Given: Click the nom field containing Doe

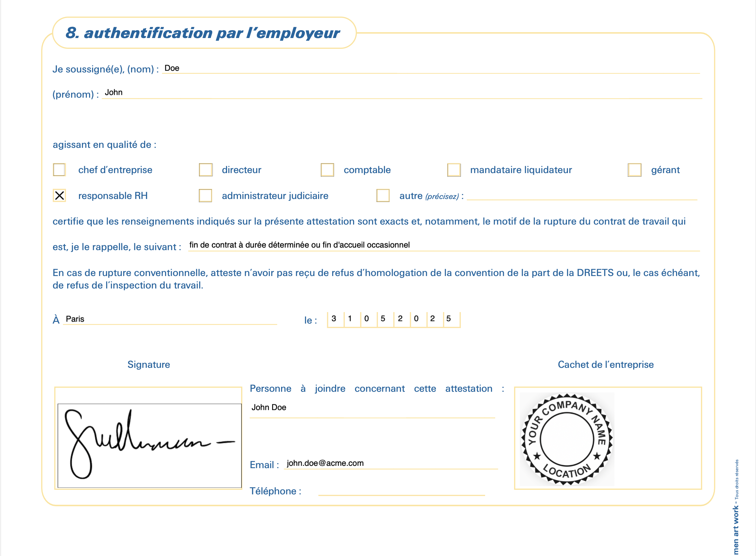Looking at the screenshot, I should click(431, 68).
